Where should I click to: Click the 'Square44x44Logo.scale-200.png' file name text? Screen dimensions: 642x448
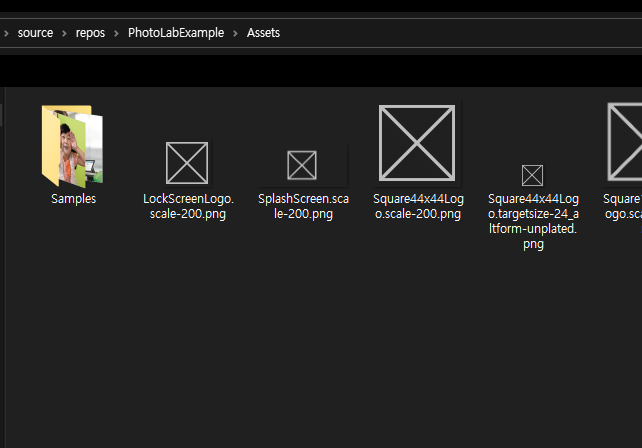[x=418, y=206]
